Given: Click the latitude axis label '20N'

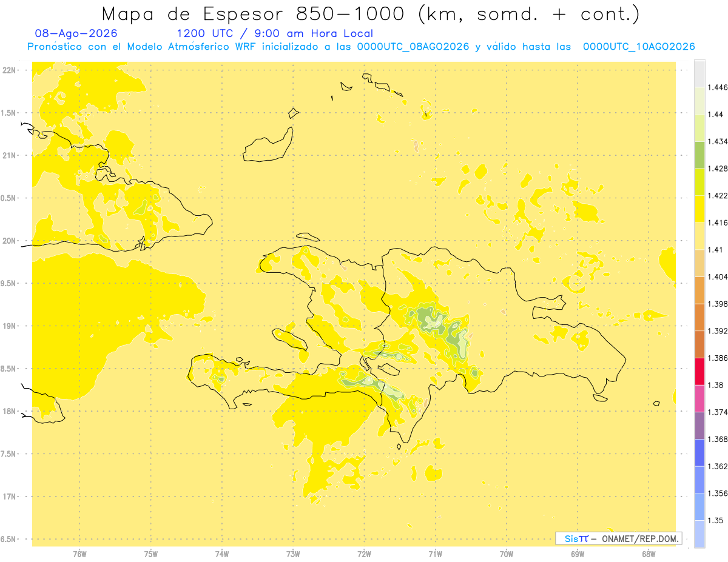Looking at the screenshot, I should coord(10,241).
